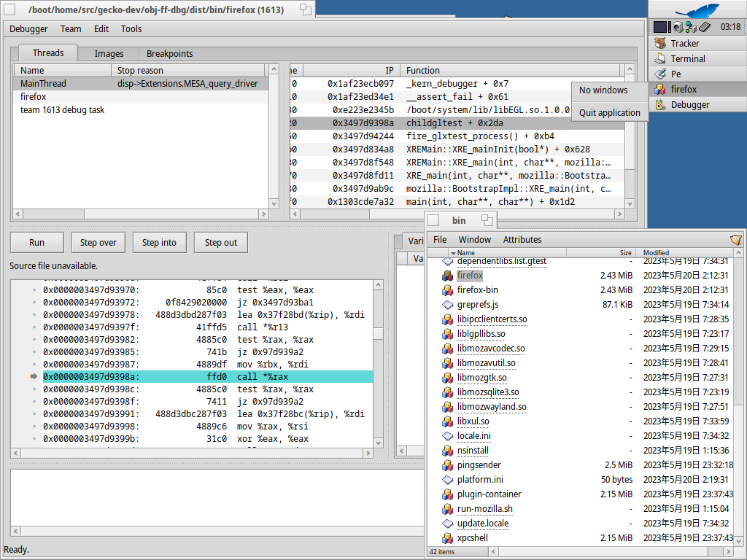This screenshot has width=747, height=560.
Task: Click the nsinstall file icon
Action: (x=447, y=451)
